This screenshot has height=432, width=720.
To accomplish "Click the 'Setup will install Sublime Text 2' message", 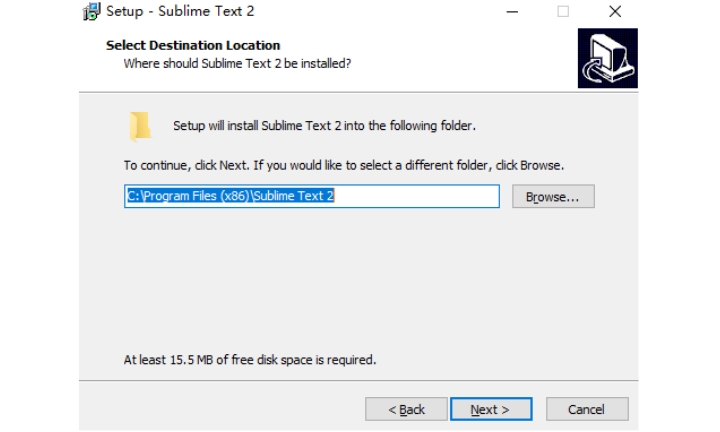I will (324, 126).
